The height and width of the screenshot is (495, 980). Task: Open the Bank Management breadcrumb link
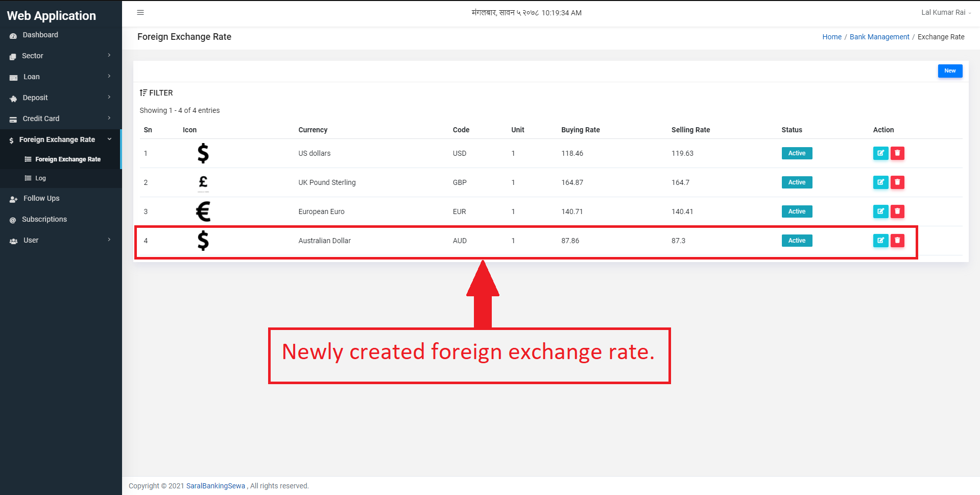(879, 37)
